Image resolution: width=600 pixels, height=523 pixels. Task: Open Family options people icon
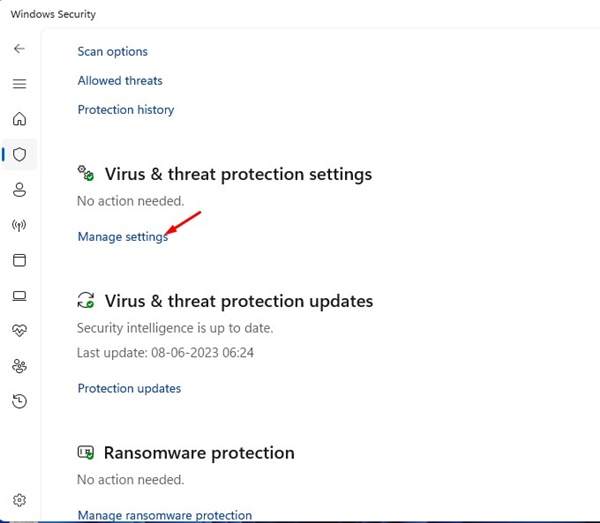(19, 366)
